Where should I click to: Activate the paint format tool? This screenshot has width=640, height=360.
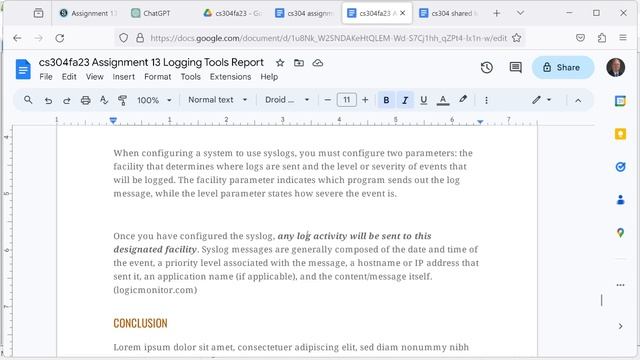click(x=122, y=100)
